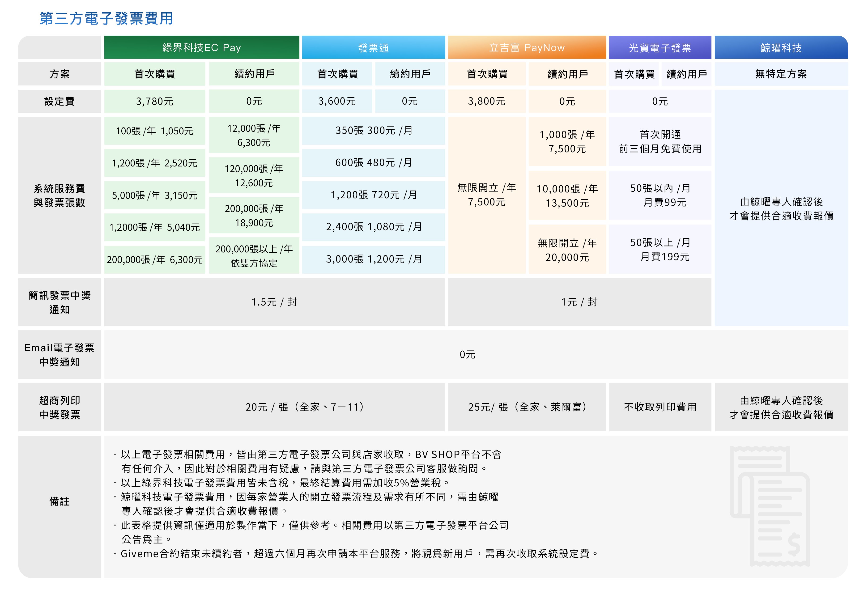Click the 600張 480元/月 cell

373,163
